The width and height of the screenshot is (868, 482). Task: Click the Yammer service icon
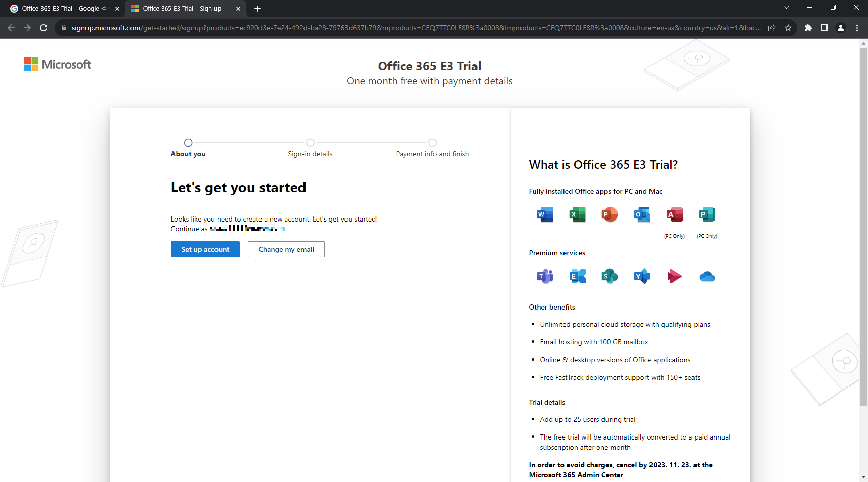(642, 276)
